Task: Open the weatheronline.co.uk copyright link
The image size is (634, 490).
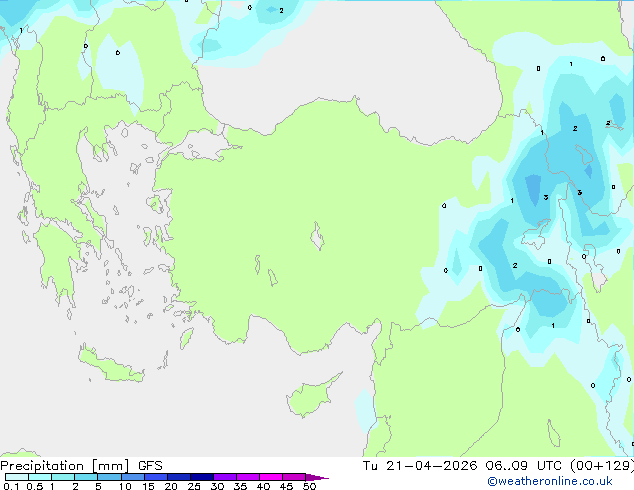Action: pyautogui.click(x=550, y=481)
